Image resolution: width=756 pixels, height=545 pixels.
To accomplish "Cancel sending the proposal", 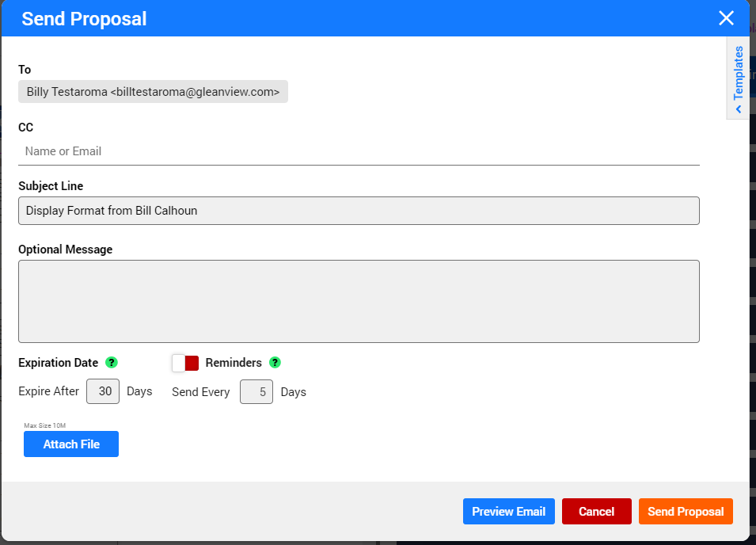I will [x=596, y=511].
